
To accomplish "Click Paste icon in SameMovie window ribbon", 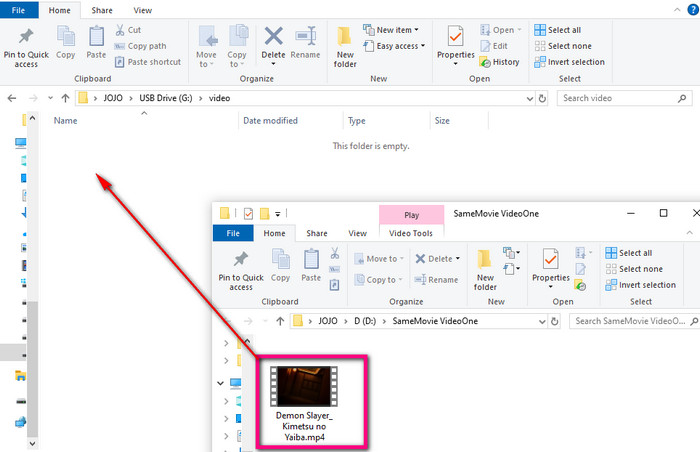I will click(311, 265).
